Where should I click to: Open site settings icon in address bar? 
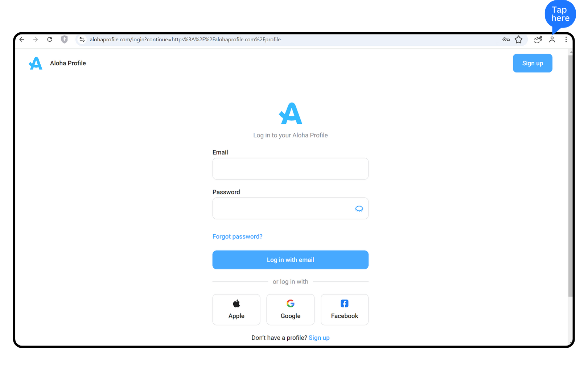click(82, 40)
